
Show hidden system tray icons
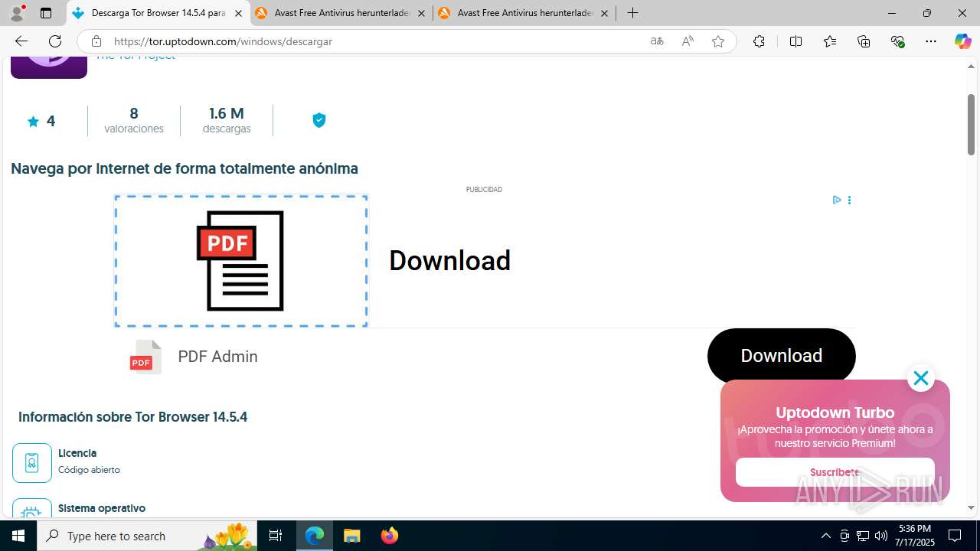tap(825, 536)
